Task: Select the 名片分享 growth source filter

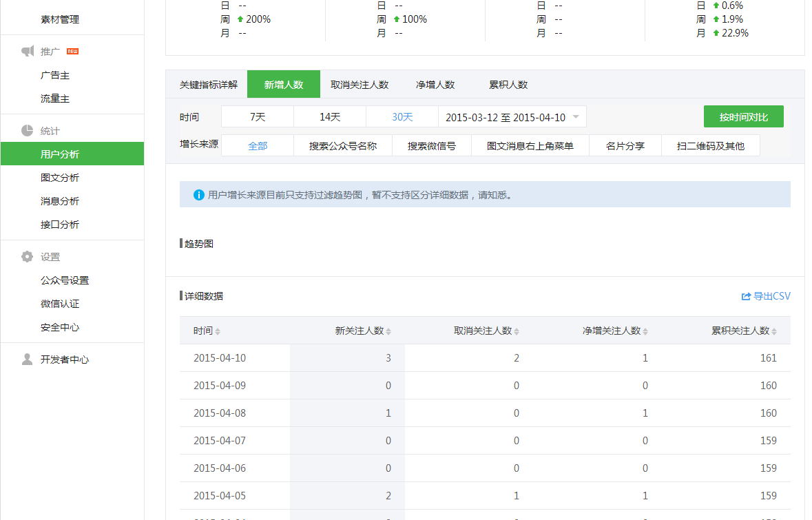Action: click(625, 145)
